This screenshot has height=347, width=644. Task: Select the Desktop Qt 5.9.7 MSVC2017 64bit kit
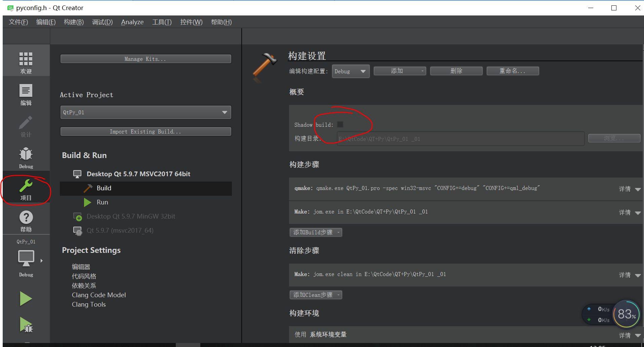pyautogui.click(x=138, y=174)
